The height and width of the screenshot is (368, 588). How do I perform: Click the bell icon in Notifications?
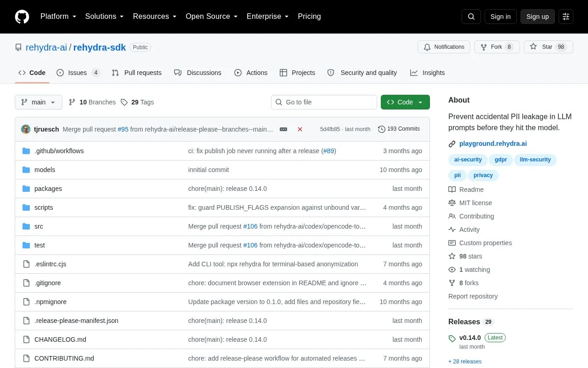point(427,47)
